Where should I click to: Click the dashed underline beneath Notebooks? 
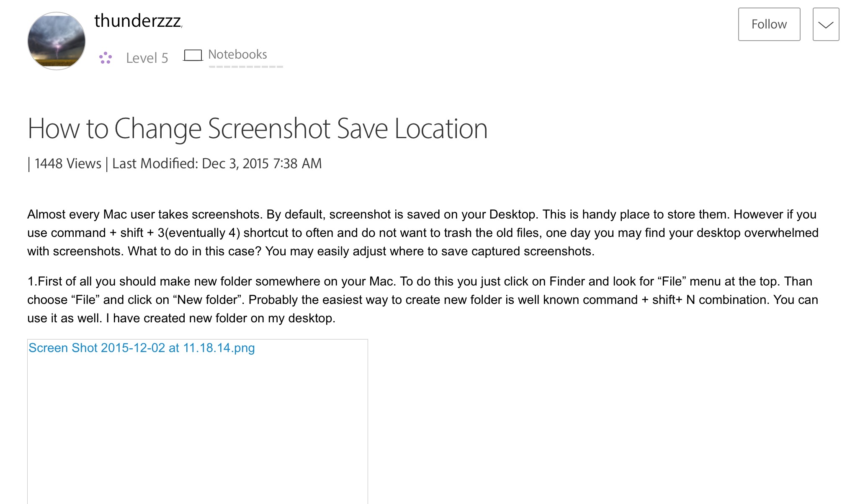[x=246, y=67]
